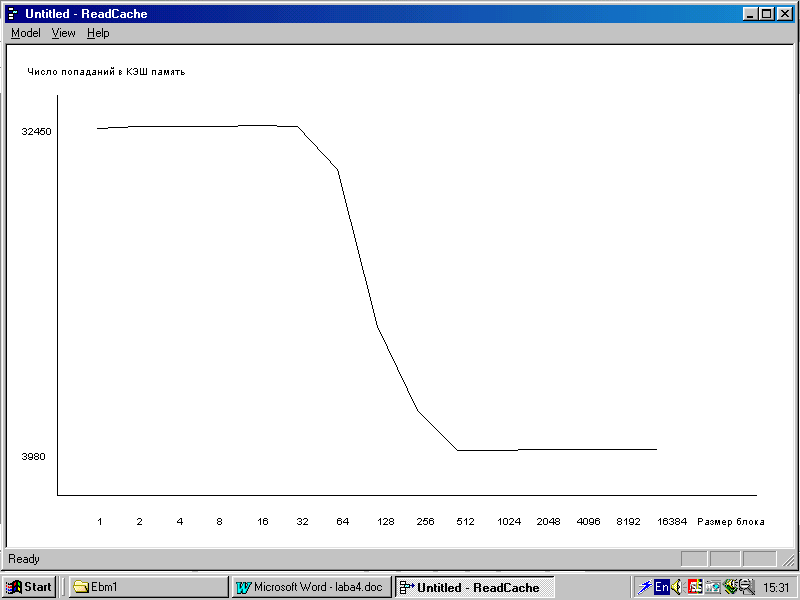Screen dimensions: 800x600
Task: Click the x-axis label 128
Action: [x=386, y=521]
